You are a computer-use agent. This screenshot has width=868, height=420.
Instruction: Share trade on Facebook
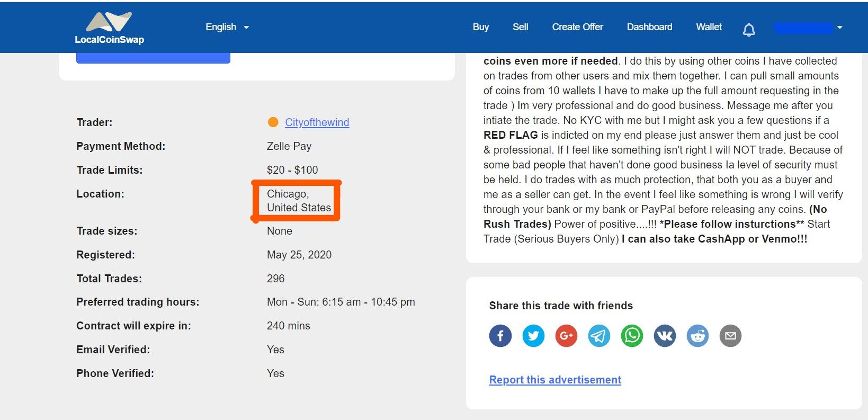pos(500,336)
